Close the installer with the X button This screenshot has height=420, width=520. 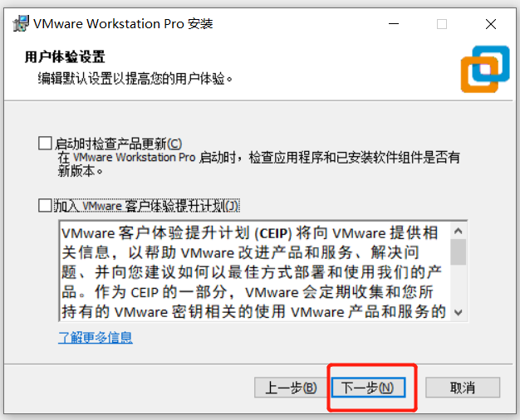491,24
